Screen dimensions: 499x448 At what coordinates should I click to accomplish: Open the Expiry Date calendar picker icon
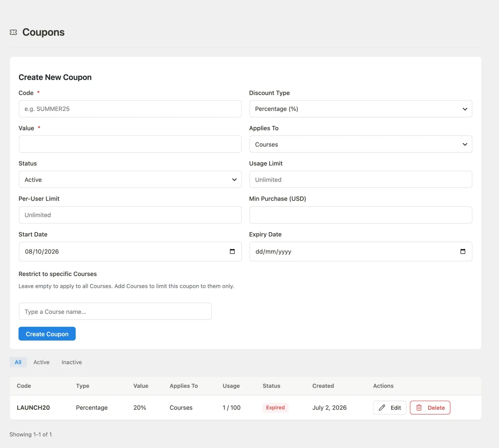coord(463,251)
